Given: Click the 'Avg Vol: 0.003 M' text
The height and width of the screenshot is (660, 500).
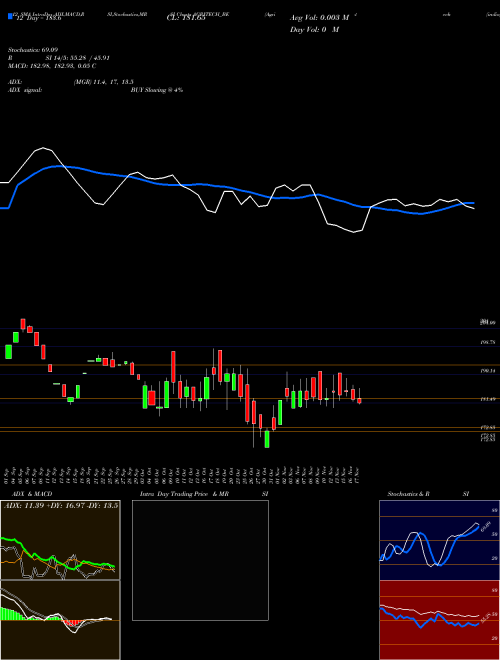Looking at the screenshot, I should [x=319, y=18].
